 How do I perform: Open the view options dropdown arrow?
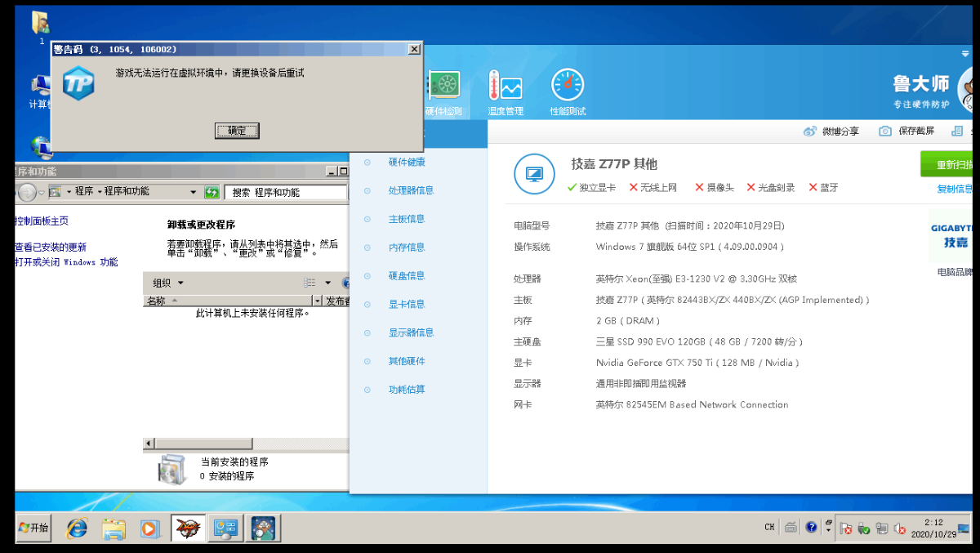click(x=328, y=283)
